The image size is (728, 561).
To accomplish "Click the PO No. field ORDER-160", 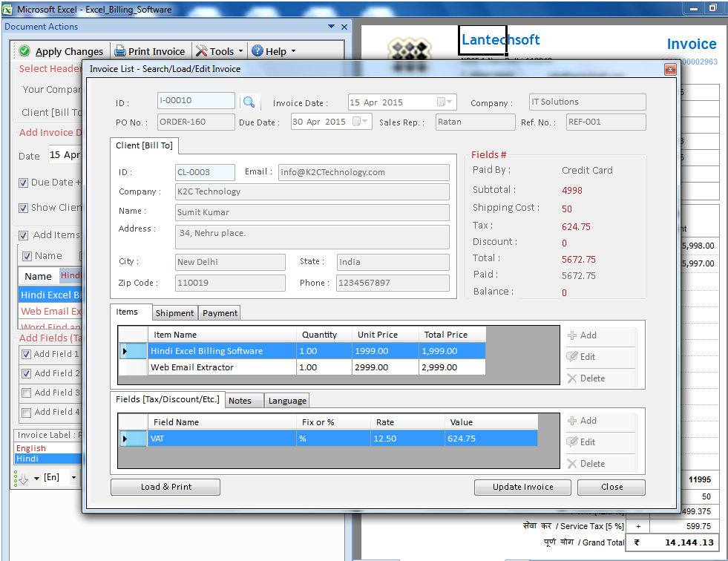I will [x=196, y=122].
